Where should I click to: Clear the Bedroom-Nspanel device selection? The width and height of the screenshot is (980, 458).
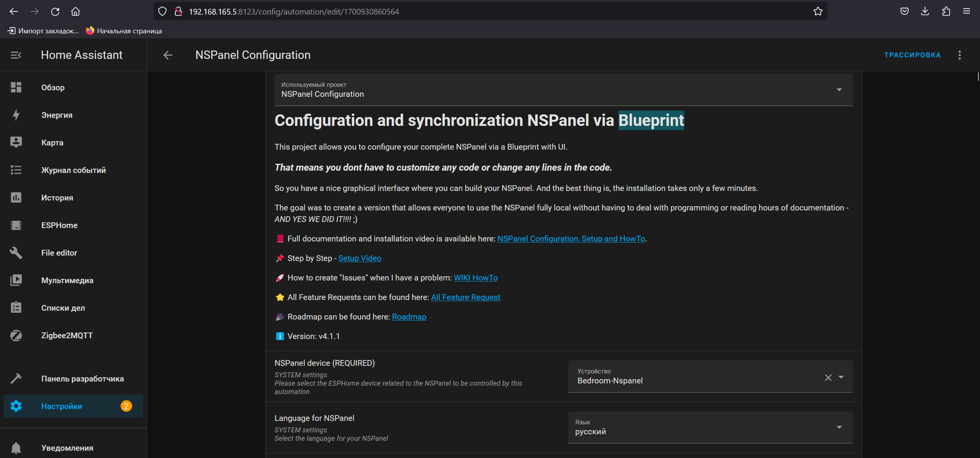828,378
